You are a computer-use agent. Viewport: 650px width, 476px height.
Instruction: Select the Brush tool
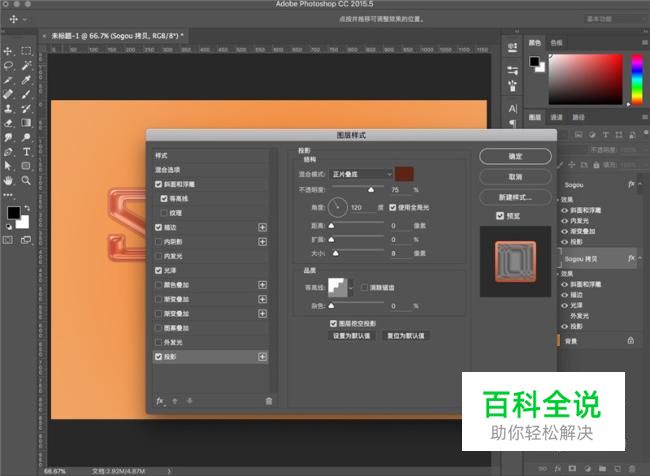(26, 95)
